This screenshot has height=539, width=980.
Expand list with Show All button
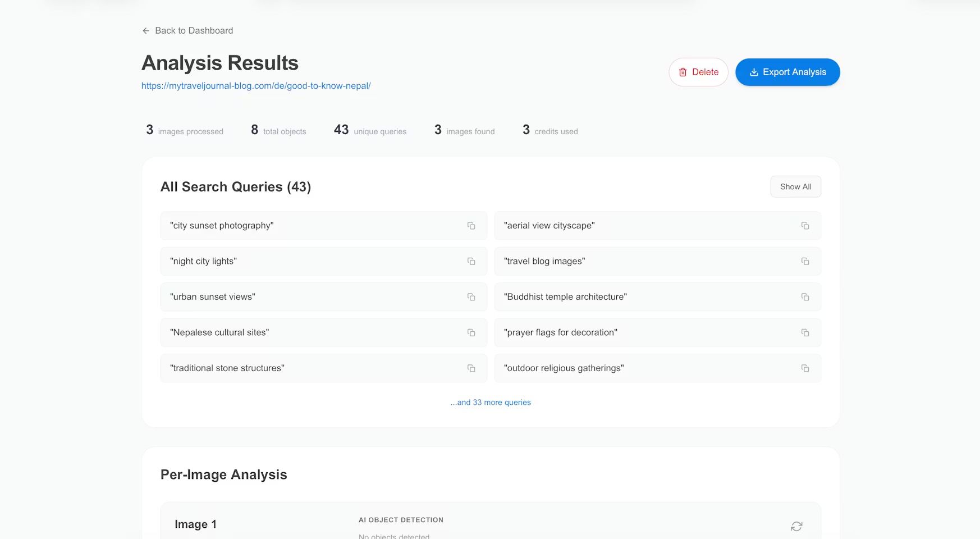pyautogui.click(x=795, y=187)
